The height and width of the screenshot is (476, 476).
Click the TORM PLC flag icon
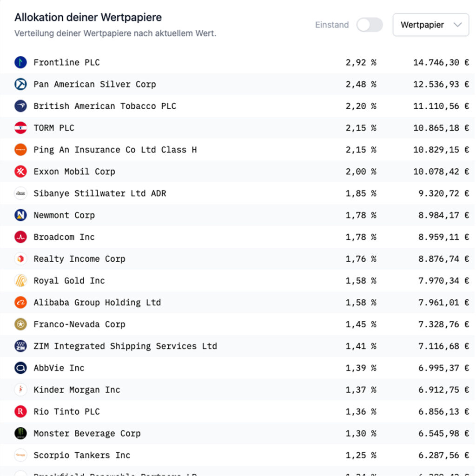click(20, 128)
